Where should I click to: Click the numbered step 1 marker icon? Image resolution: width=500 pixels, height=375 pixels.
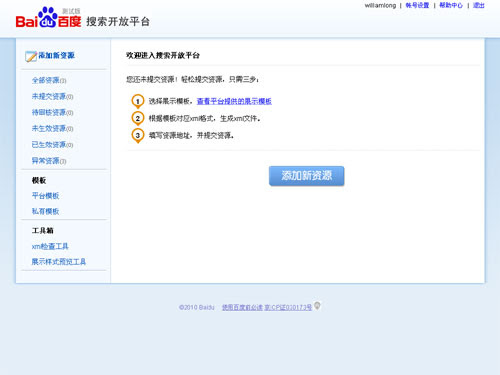138,101
